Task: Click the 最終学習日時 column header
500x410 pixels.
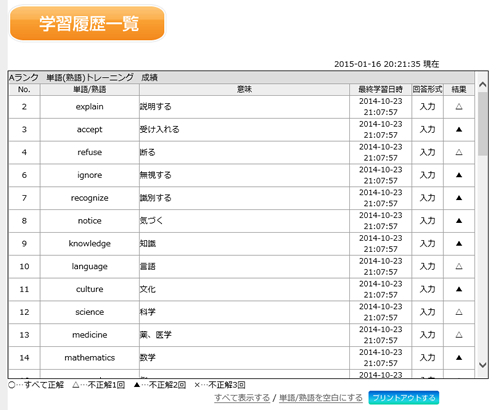Action: pyautogui.click(x=380, y=89)
